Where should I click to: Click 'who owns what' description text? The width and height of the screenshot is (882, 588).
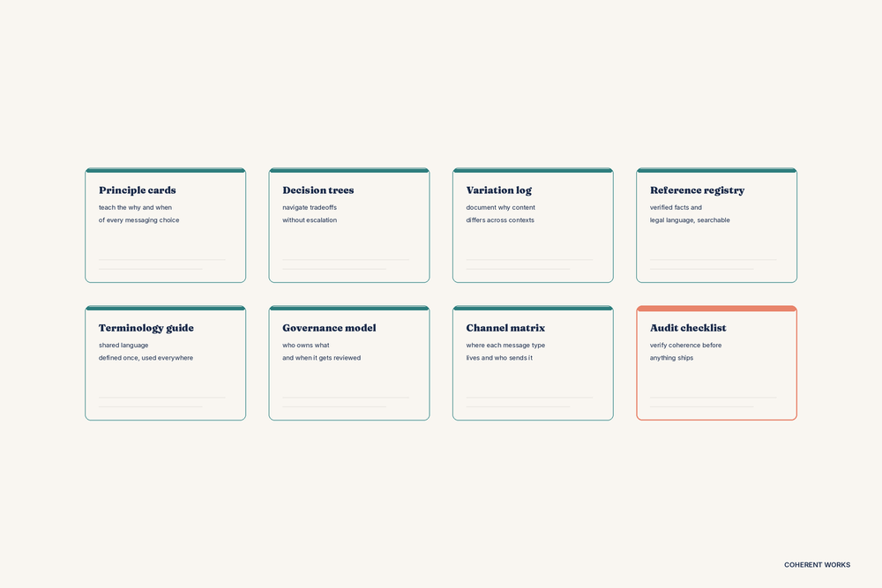306,345
